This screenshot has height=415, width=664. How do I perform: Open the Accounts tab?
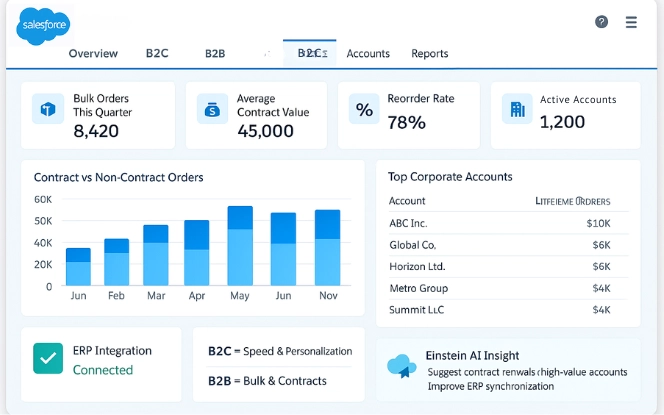(368, 54)
